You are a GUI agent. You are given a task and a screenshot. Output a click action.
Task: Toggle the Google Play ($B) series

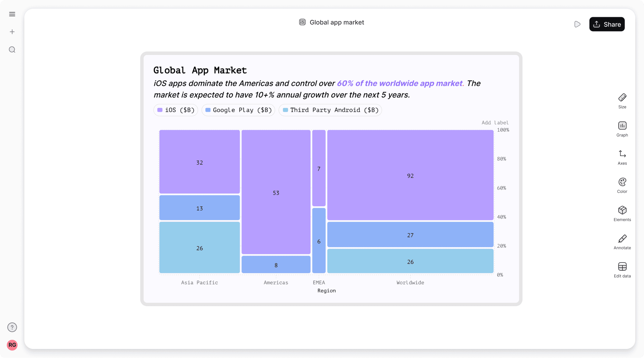[238, 110]
